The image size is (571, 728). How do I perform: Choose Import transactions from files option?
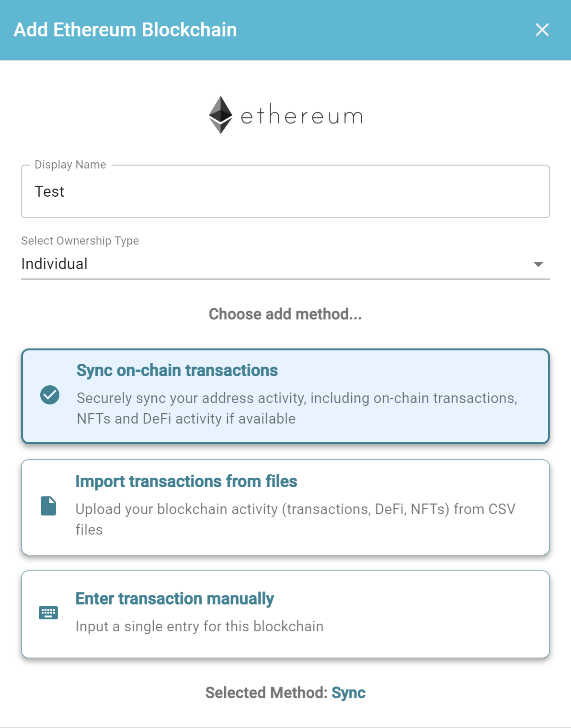(285, 506)
